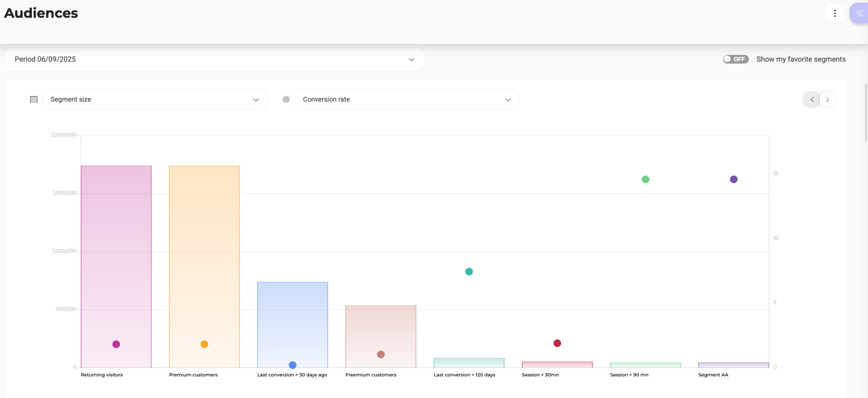Go to next chart page arrow
Screen dimensions: 868x398
pos(827,99)
